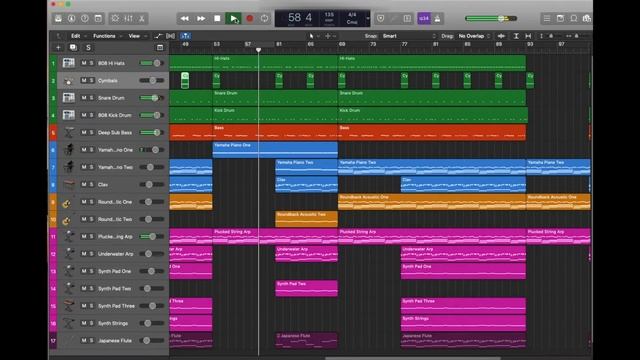This screenshot has height=360, width=640.
Task: Toggle the Flex show/hide button
Action: tap(171, 36)
